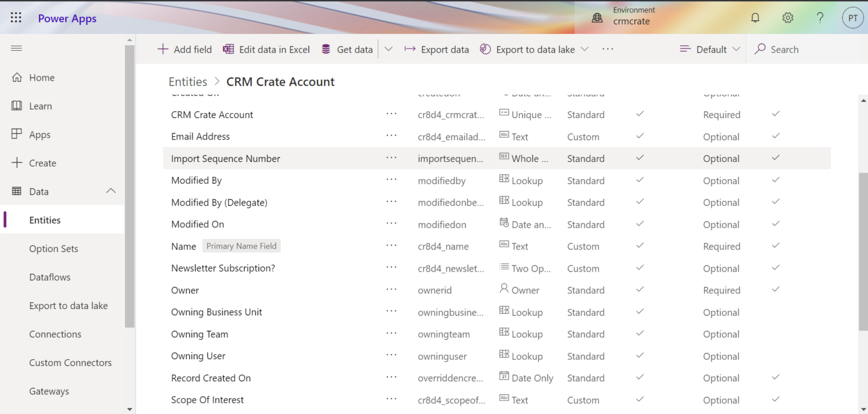Open the ellipsis menu on the Name row
The width and height of the screenshot is (868, 414).
(392, 246)
